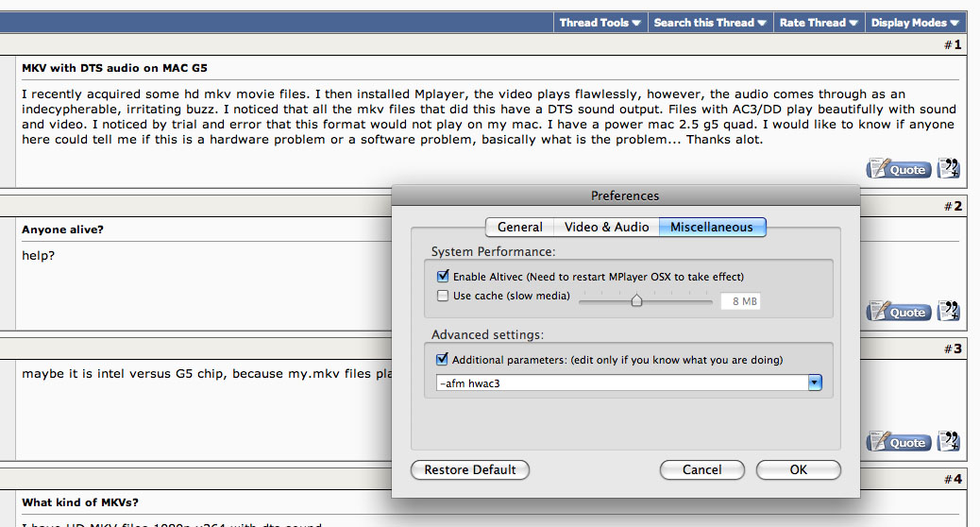Toggle Additional parameters checkbox
Viewport: 980px width, 527px height.
(x=443, y=359)
